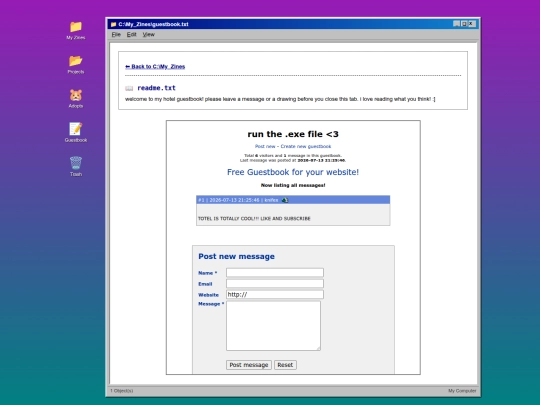The height and width of the screenshot is (405, 540).
Task: Open the Guestbook notepad icon
Action: [x=76, y=129]
